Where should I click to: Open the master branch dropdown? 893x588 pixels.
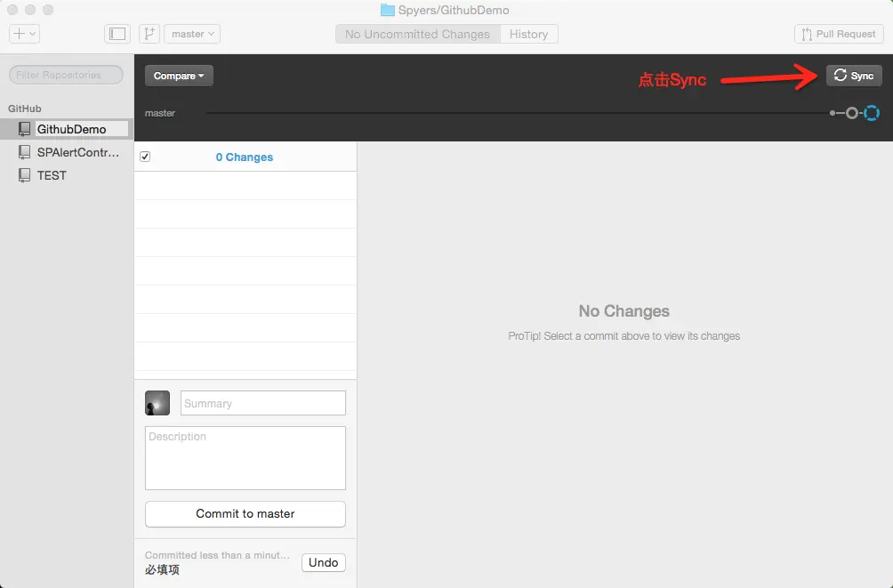pos(192,34)
